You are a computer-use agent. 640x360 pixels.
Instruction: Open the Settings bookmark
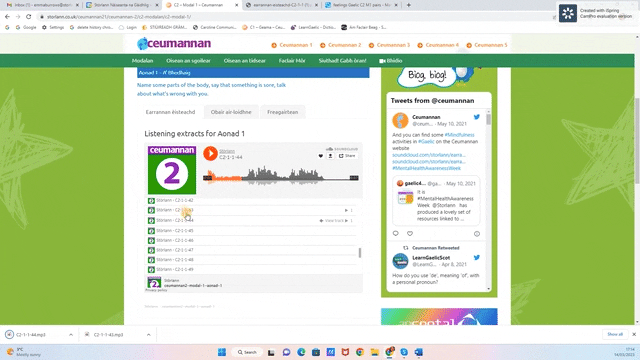(x=53, y=27)
